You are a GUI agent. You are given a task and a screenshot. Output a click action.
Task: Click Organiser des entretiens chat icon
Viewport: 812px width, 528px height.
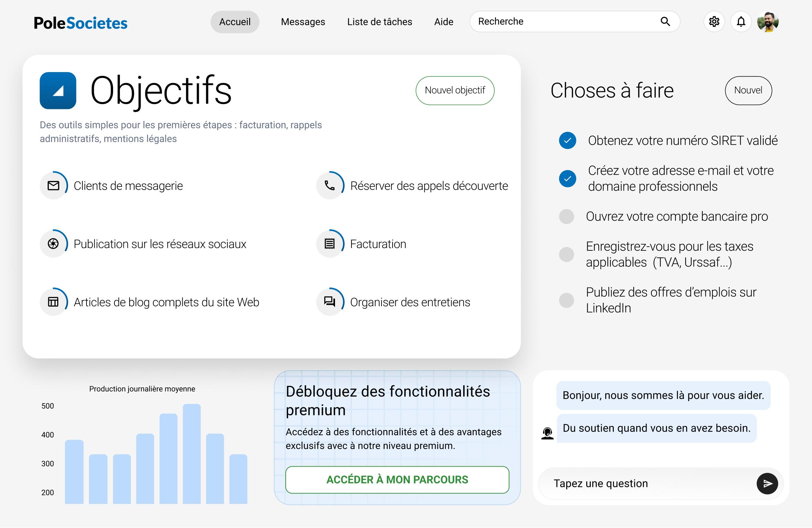[329, 302]
